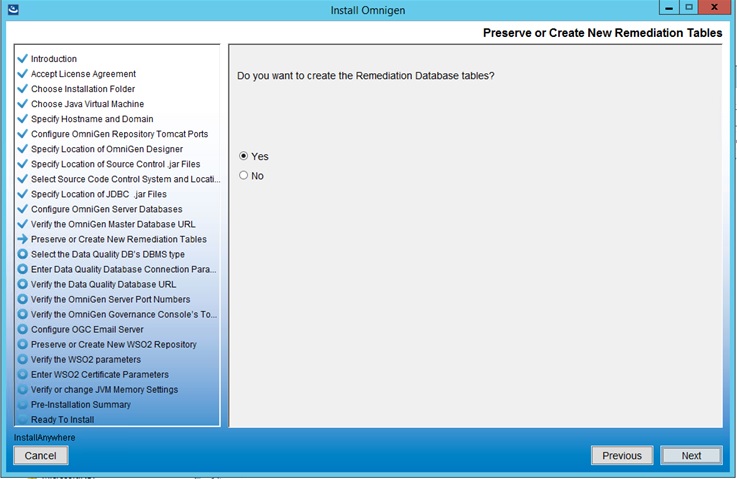Click checkmark beside Specify Location of OmniGen Designer
The image size is (737, 479).
23,149
